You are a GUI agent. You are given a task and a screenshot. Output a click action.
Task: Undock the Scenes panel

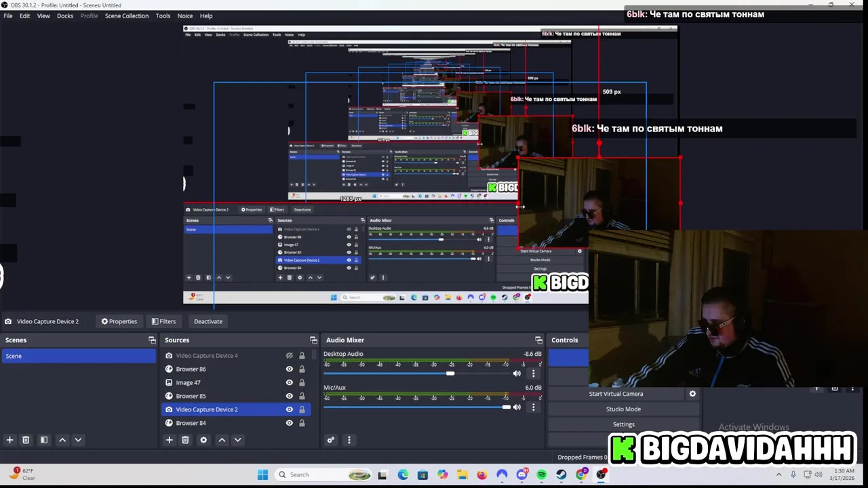(x=152, y=340)
